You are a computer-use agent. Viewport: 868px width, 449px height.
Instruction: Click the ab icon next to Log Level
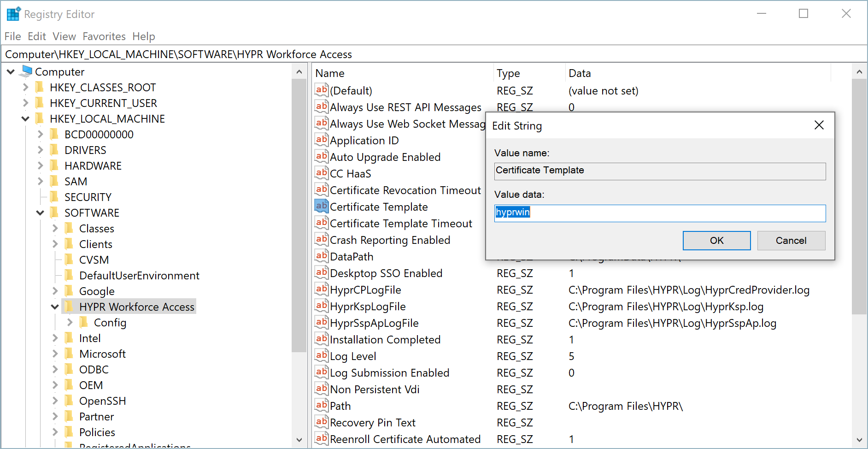tap(321, 356)
